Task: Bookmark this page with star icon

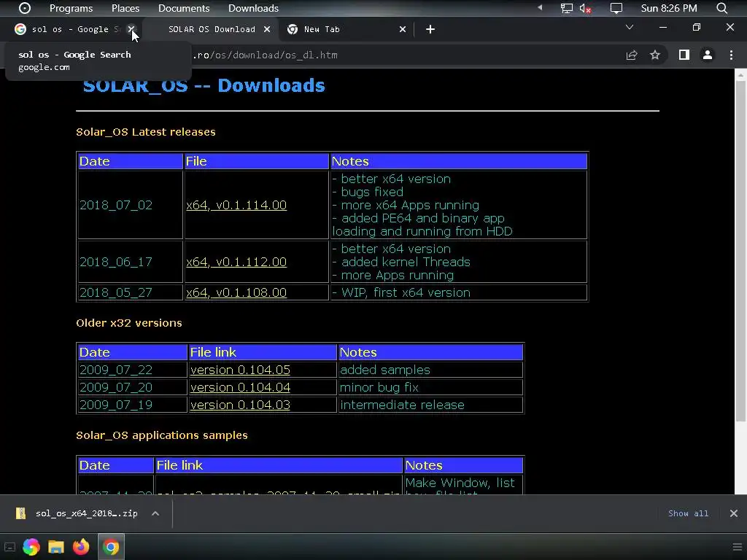Action: [655, 55]
